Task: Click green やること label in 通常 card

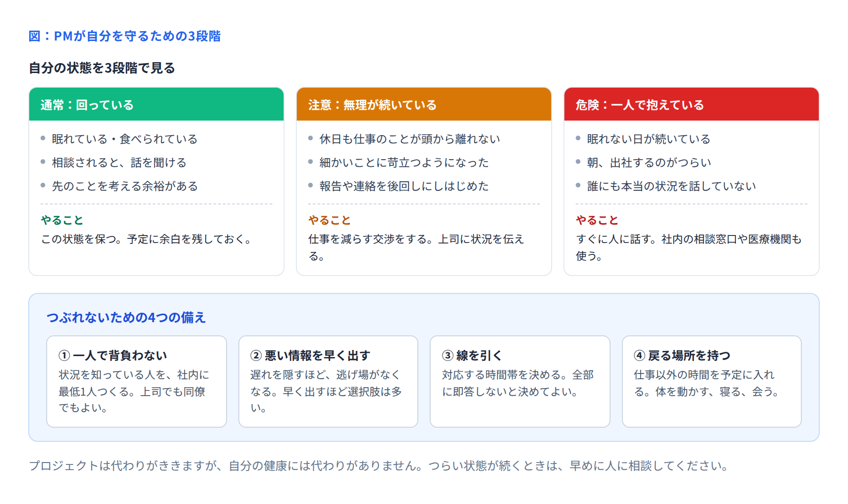Action: coord(62,220)
